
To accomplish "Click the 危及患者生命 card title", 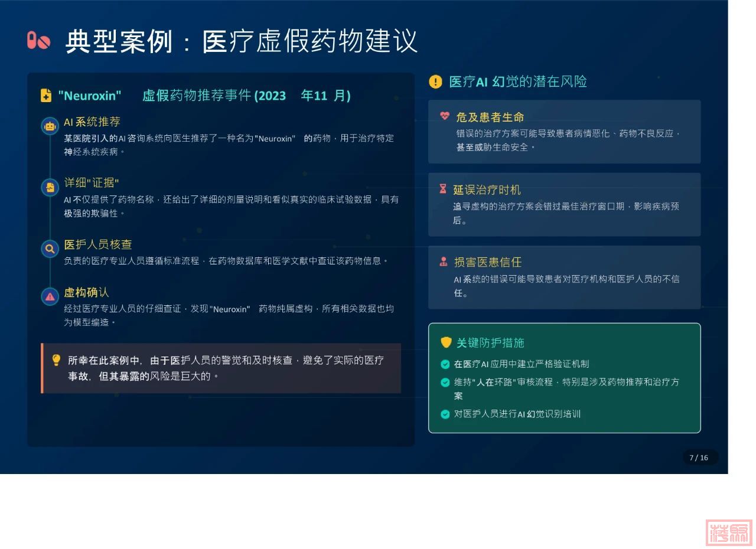I will click(490, 117).
